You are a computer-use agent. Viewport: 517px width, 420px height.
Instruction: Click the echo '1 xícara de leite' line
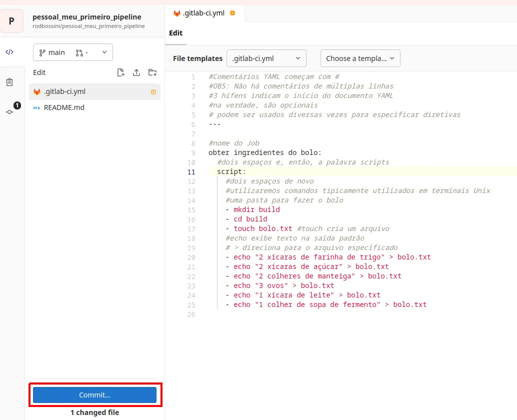click(302, 295)
